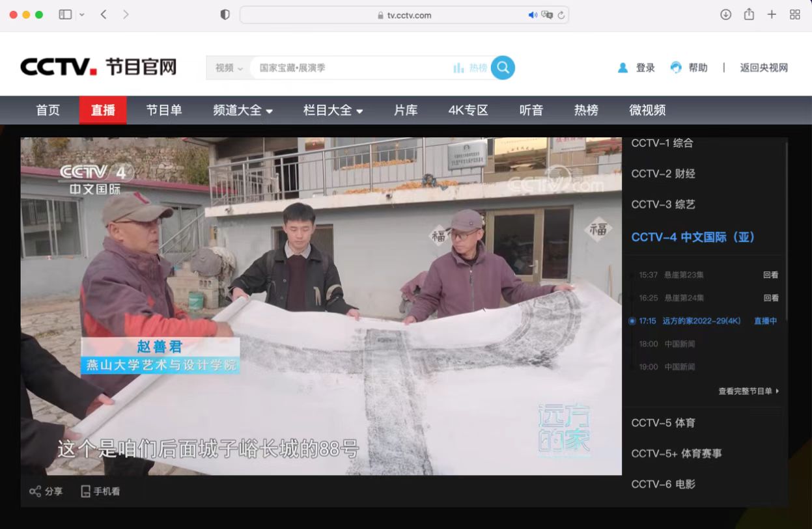Open the 4K专区 navigation tab

468,111
